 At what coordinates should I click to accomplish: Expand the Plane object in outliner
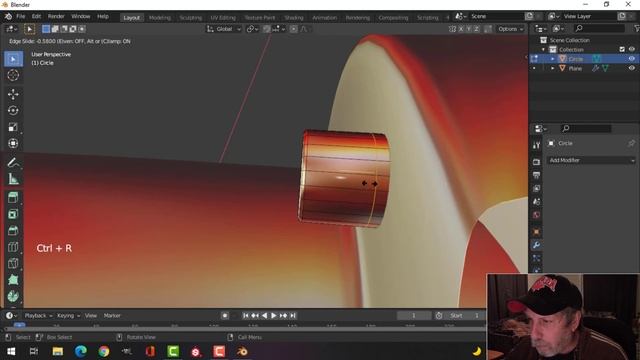(x=553, y=69)
